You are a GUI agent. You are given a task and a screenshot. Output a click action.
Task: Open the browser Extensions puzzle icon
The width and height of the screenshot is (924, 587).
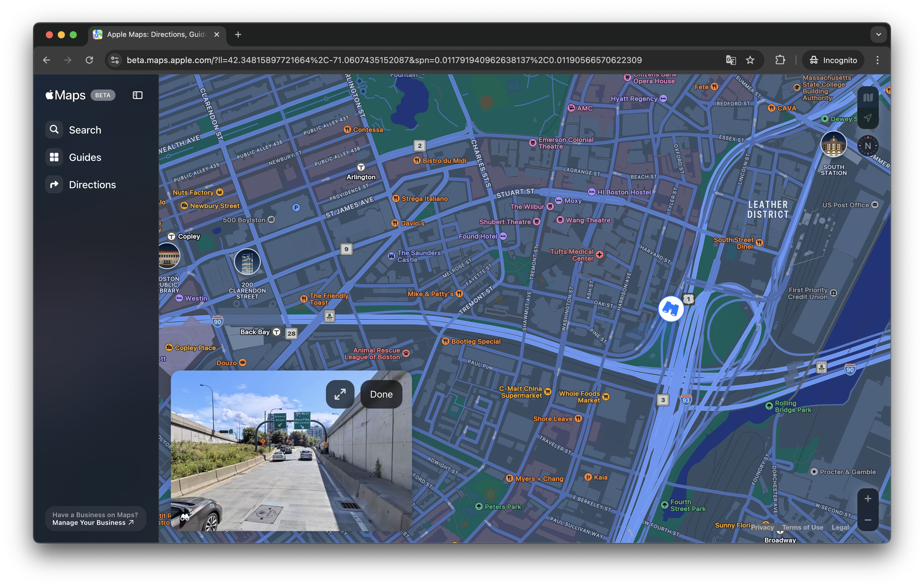(780, 60)
